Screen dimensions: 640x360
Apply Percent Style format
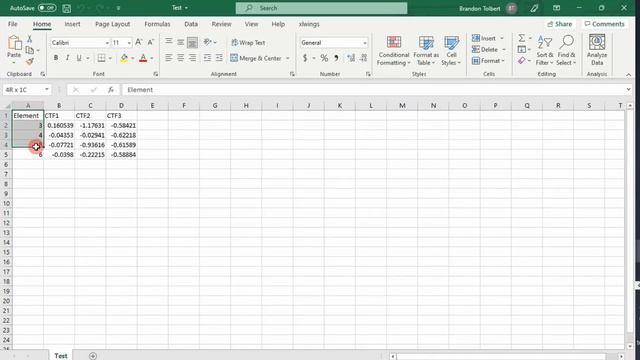pyautogui.click(x=324, y=58)
